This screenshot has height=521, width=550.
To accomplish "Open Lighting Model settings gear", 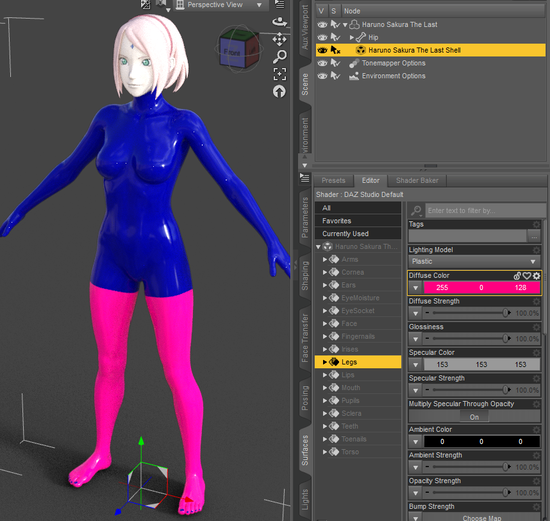I will (x=536, y=250).
